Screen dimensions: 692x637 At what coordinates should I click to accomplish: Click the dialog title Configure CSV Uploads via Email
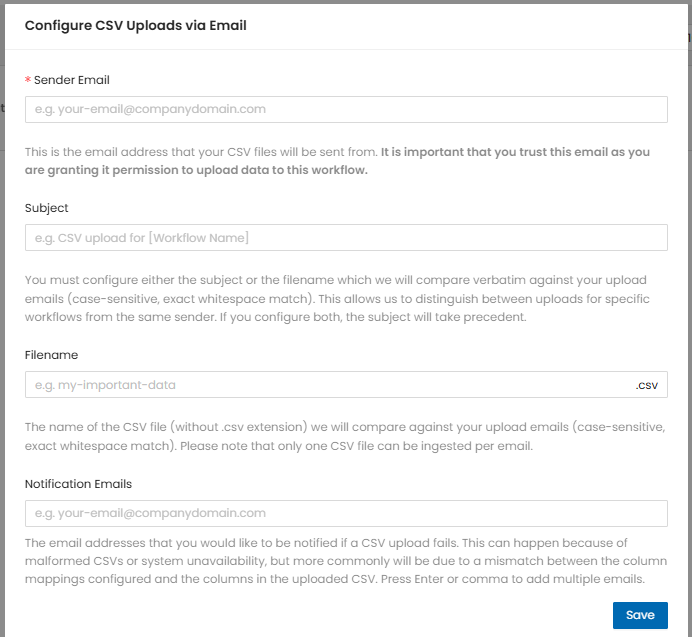136,26
